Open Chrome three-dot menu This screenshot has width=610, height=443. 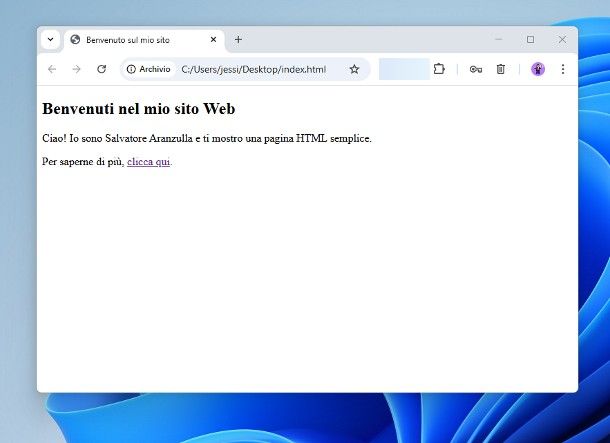(563, 69)
